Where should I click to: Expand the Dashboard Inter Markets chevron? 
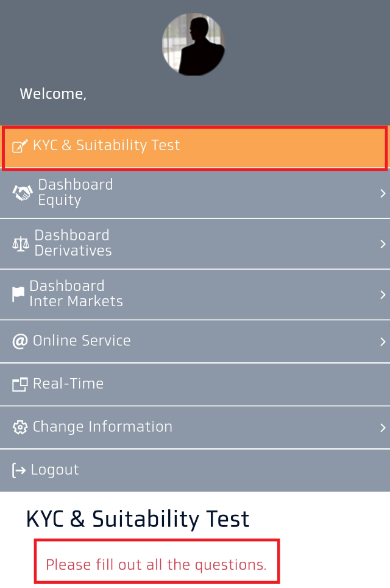pyautogui.click(x=383, y=295)
